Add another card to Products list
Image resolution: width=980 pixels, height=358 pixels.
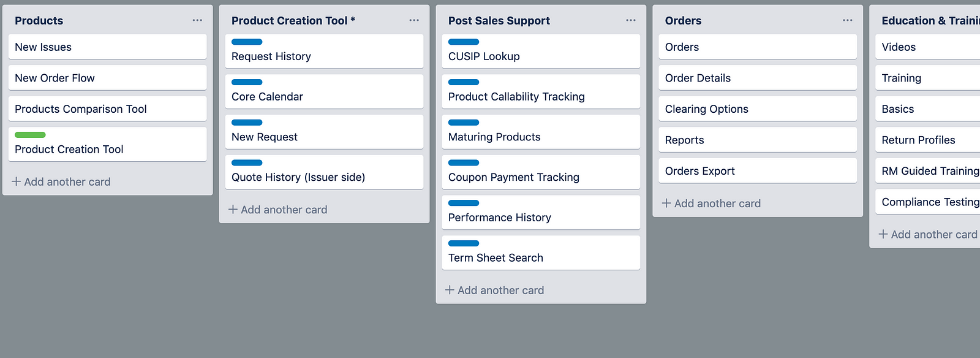click(x=61, y=181)
